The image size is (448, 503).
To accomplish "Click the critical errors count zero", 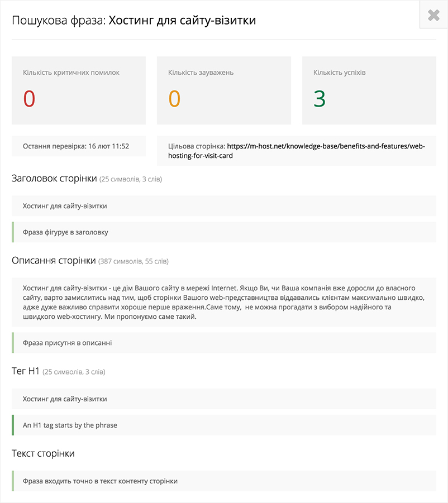I will [29, 99].
